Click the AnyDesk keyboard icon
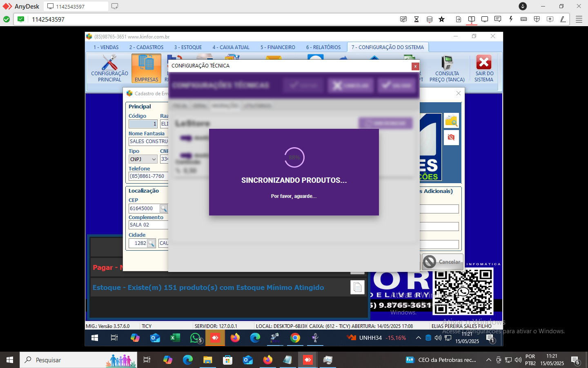Image resolution: width=588 pixels, height=368 pixels. [x=524, y=19]
